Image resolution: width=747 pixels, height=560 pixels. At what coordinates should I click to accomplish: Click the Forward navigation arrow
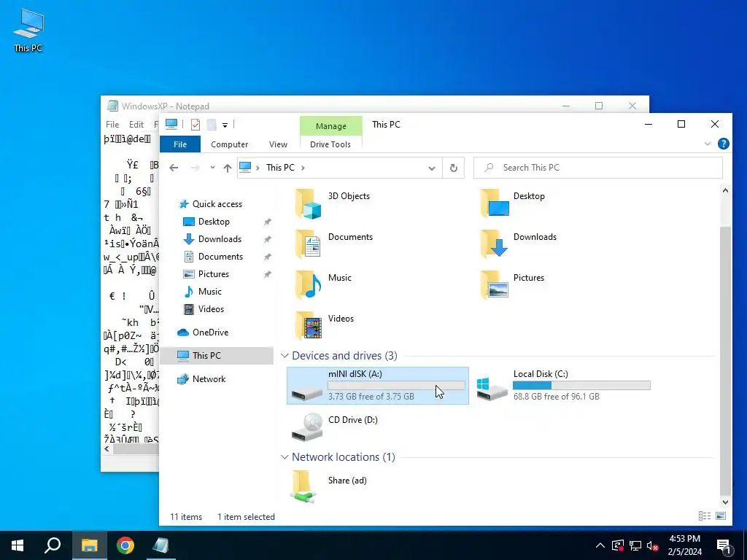(195, 168)
